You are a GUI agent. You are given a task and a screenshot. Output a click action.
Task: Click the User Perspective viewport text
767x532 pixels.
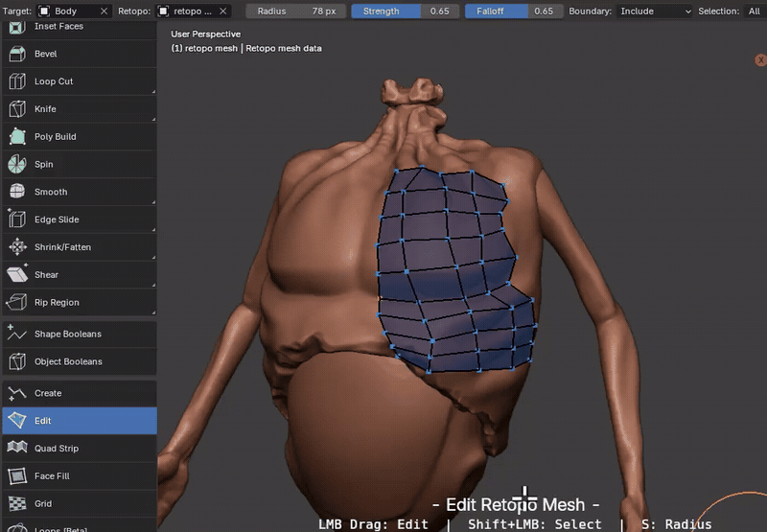click(205, 34)
